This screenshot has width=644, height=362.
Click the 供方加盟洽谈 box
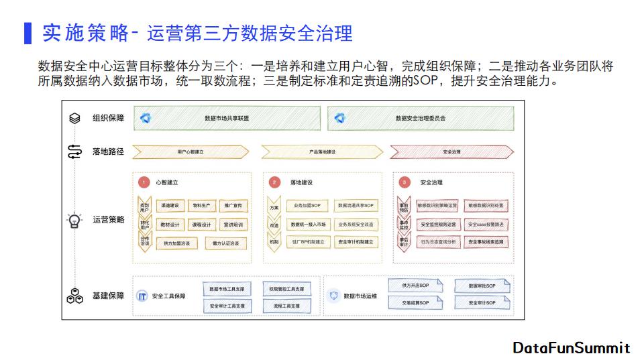(x=177, y=243)
